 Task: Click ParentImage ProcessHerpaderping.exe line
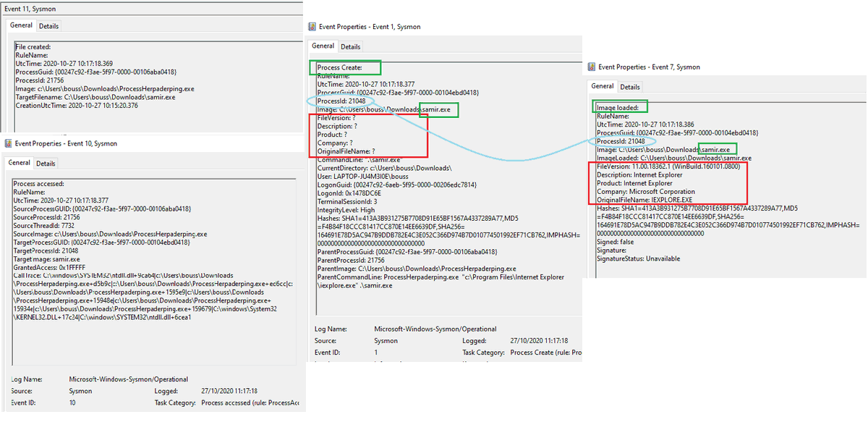click(x=417, y=269)
